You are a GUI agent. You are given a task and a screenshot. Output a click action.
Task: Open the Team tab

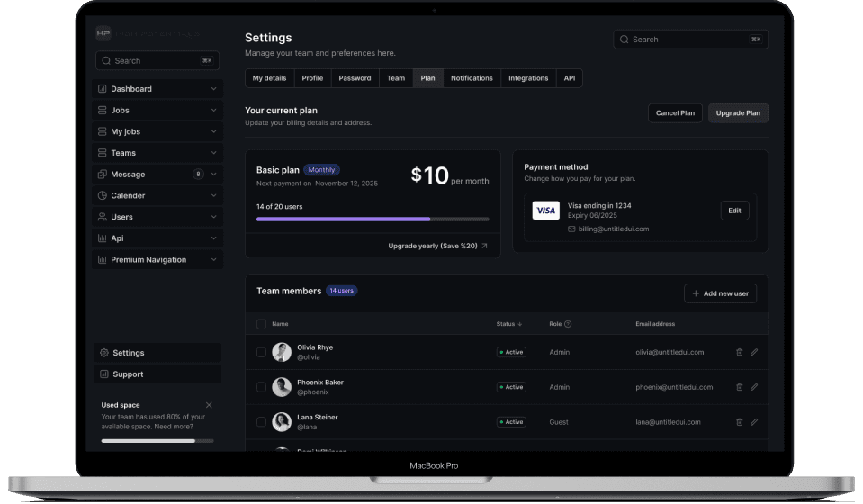point(396,78)
